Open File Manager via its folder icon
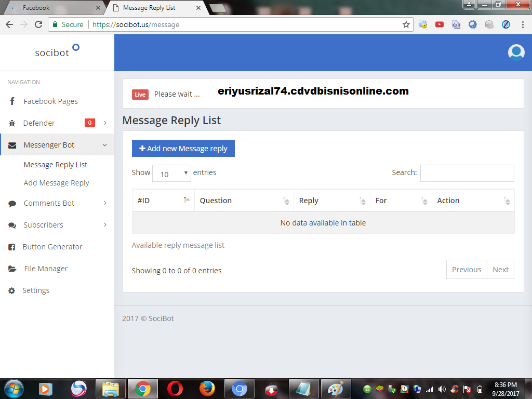This screenshot has width=532, height=399. pyautogui.click(x=11, y=268)
